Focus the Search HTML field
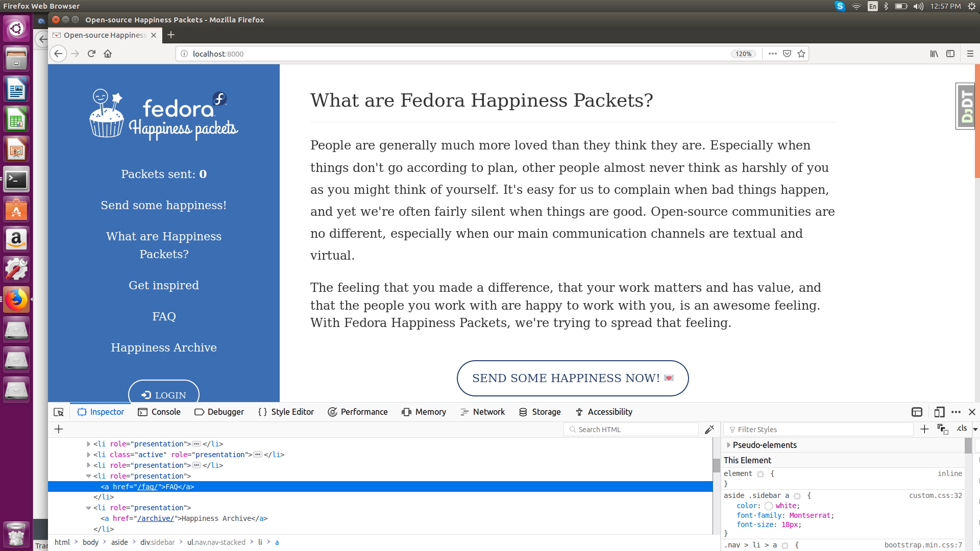The width and height of the screenshot is (980, 551). (x=631, y=430)
